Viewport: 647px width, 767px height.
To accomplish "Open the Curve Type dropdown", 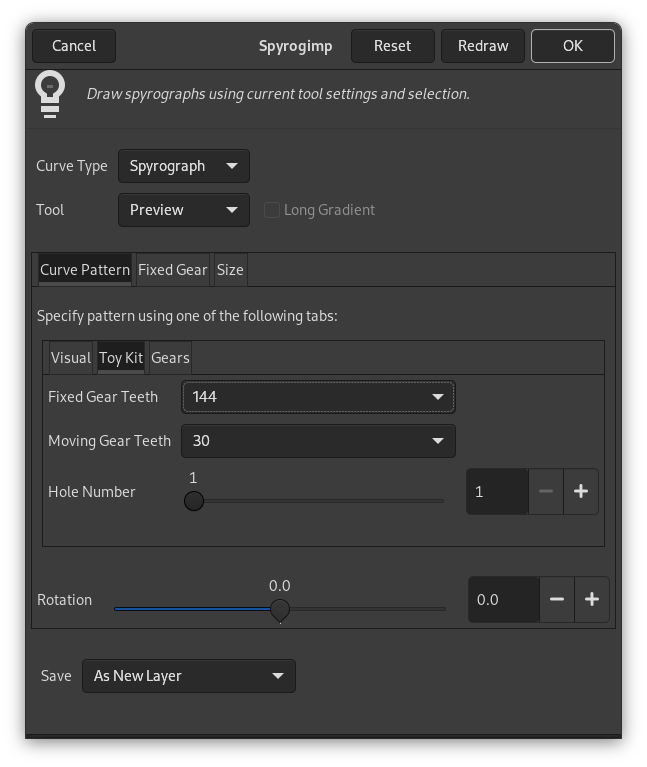I will [183, 166].
